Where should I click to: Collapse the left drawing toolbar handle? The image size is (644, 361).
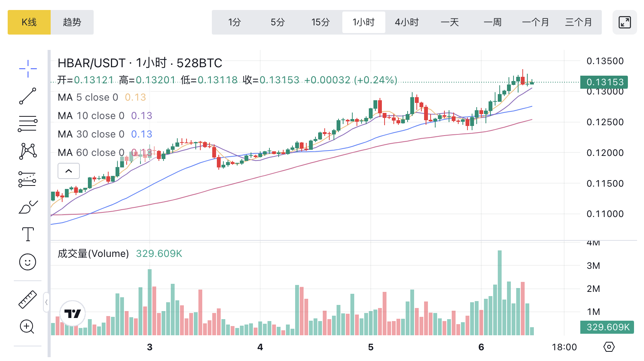pos(46,302)
